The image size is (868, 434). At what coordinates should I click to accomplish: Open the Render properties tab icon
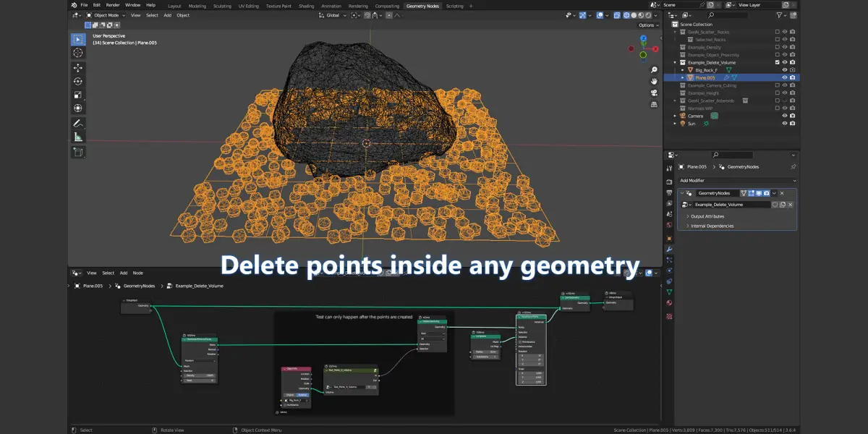point(669,184)
